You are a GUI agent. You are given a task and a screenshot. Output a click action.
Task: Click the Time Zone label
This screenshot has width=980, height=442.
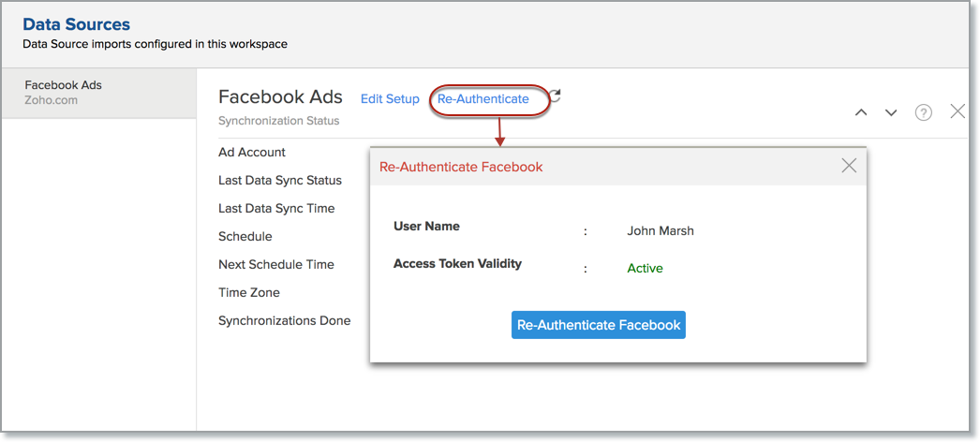(x=249, y=292)
